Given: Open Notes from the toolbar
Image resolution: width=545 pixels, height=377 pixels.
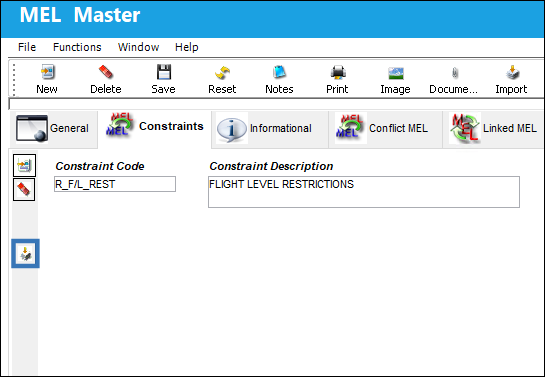Looking at the screenshot, I should coord(279,79).
